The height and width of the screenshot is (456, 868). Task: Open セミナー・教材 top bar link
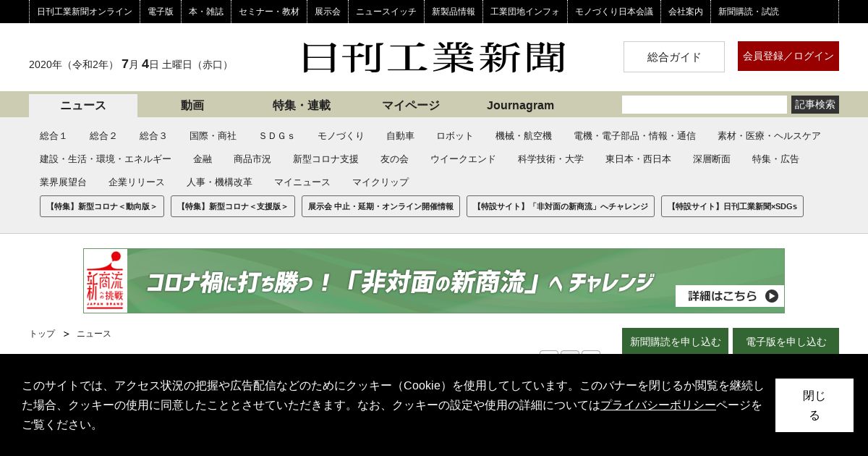point(269,12)
